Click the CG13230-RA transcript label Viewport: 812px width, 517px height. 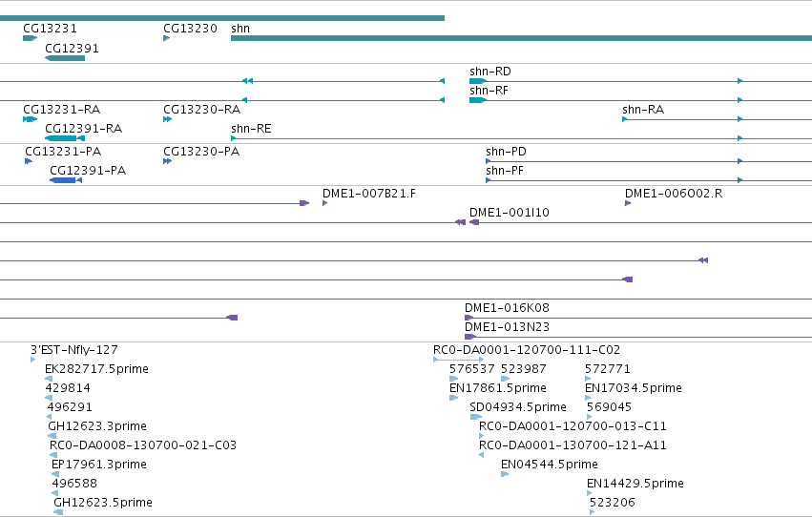[x=202, y=110]
